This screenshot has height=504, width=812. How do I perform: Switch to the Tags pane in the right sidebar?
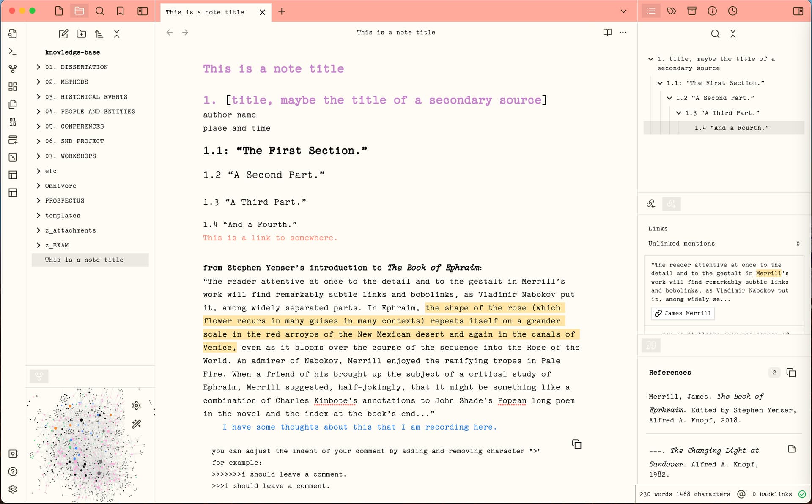pyautogui.click(x=672, y=11)
